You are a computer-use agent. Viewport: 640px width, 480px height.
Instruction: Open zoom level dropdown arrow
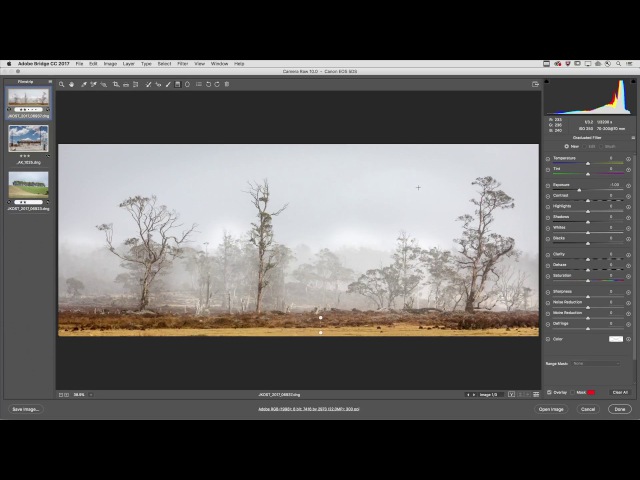[91, 395]
